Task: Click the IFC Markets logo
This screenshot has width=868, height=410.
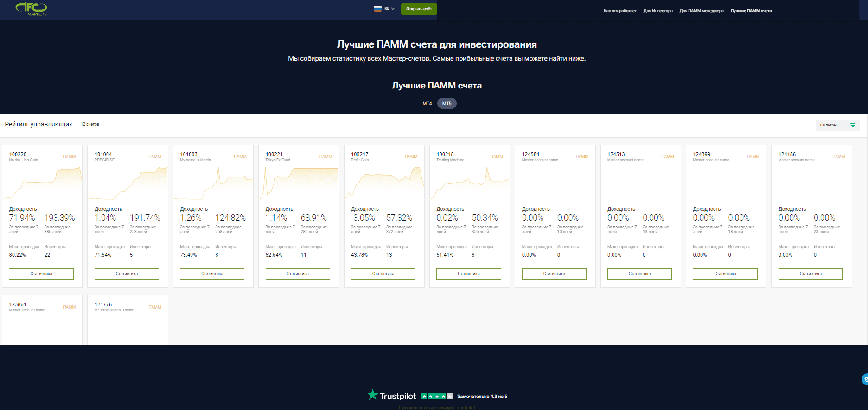Action: click(31, 8)
